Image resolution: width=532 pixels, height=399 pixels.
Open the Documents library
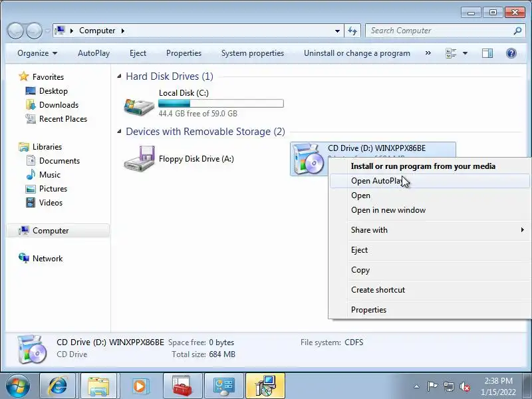pos(59,160)
